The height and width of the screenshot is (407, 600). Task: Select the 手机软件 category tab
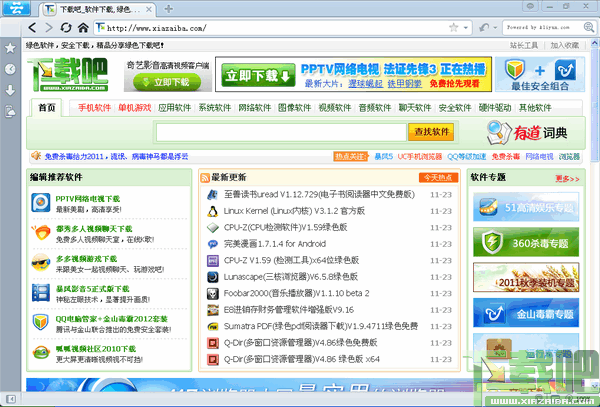94,108
